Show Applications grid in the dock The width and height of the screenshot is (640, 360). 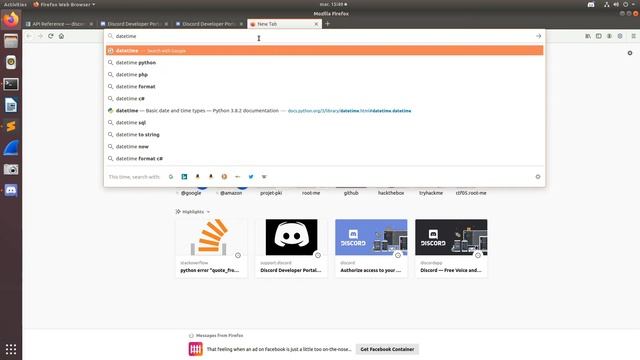(11, 349)
